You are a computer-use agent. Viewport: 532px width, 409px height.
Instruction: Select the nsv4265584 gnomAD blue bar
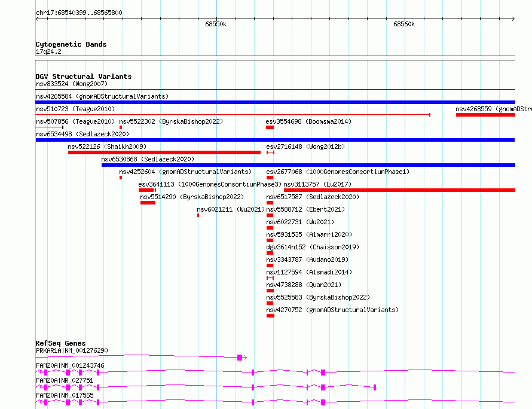click(x=275, y=102)
